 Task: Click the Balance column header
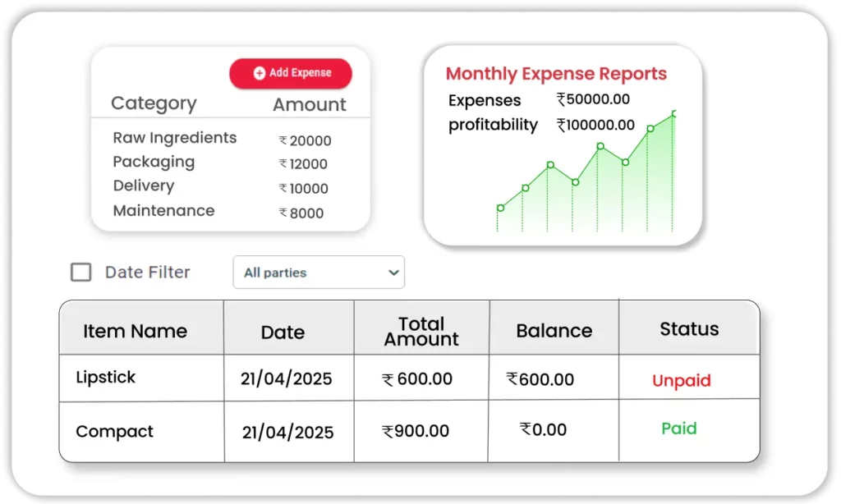pyautogui.click(x=554, y=331)
